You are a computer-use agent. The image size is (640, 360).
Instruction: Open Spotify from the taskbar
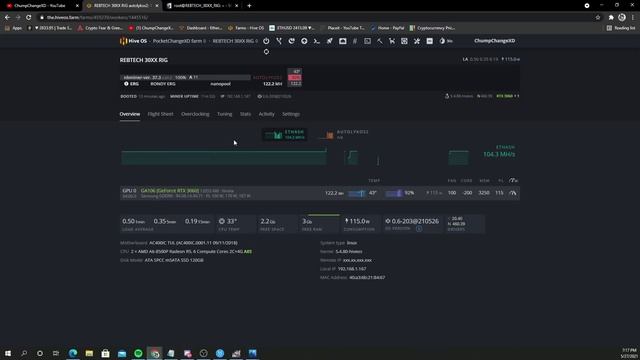(138, 353)
